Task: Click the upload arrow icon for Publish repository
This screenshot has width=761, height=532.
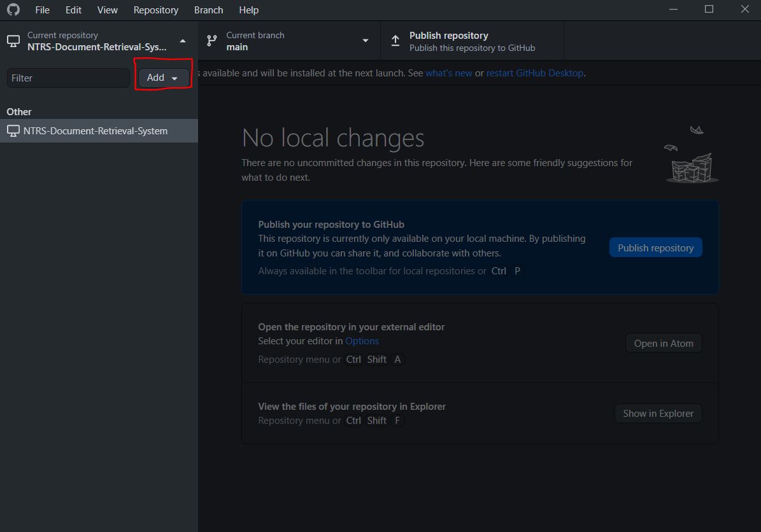Action: click(x=395, y=41)
